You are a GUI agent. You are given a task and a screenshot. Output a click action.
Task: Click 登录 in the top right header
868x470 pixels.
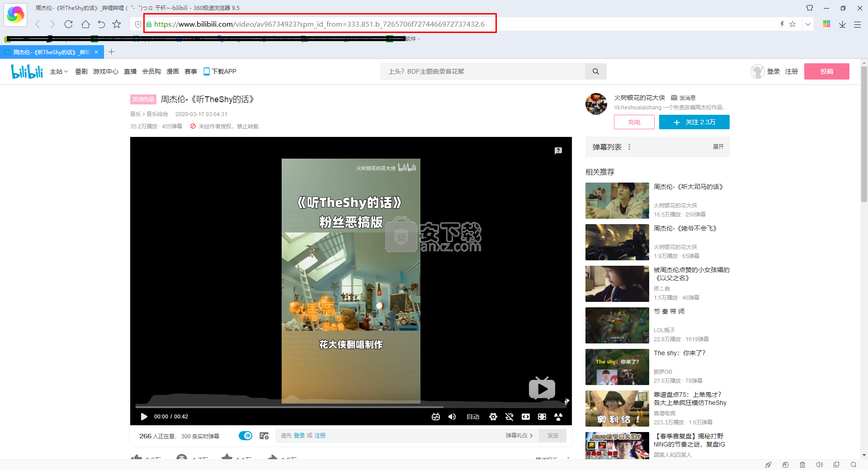coord(774,71)
